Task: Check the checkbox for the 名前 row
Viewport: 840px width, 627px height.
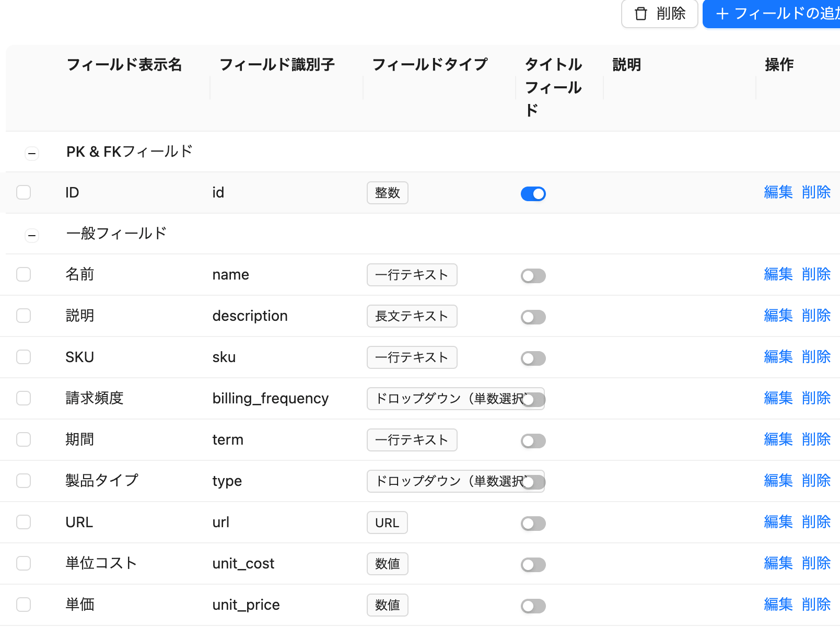Action: [24, 274]
